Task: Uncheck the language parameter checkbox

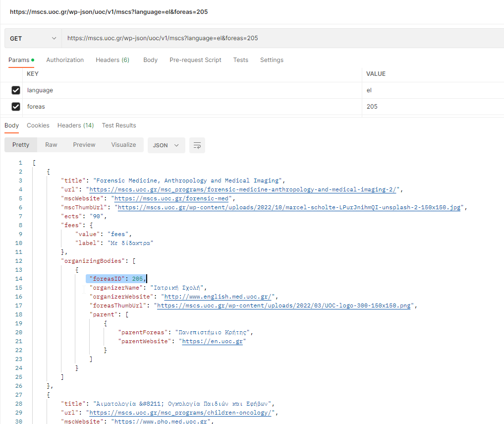Action: click(x=16, y=90)
